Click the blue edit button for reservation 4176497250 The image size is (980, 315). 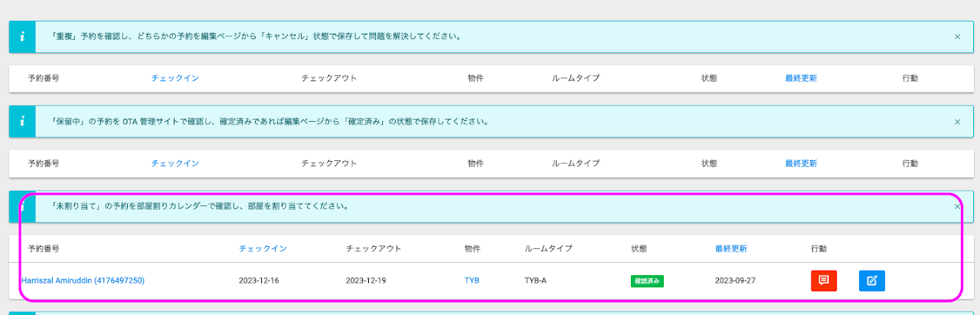pos(871,281)
